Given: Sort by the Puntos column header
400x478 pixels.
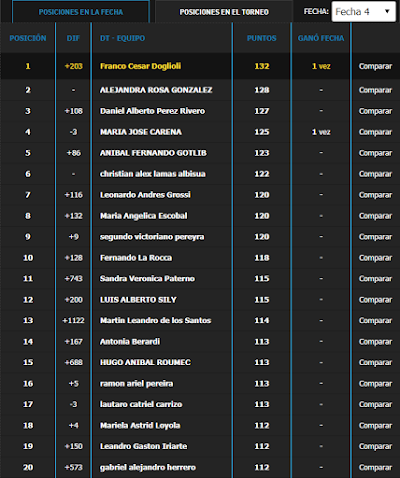Looking at the screenshot, I should [262, 38].
